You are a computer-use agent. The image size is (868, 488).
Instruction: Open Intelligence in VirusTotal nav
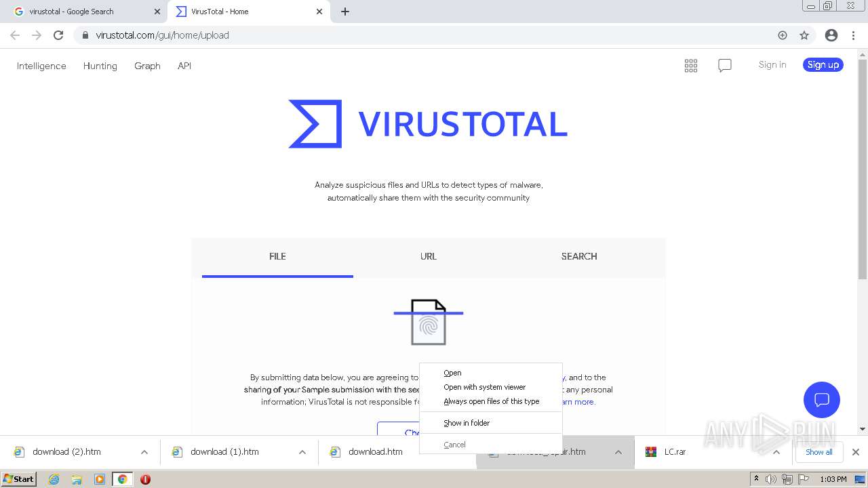tap(41, 66)
